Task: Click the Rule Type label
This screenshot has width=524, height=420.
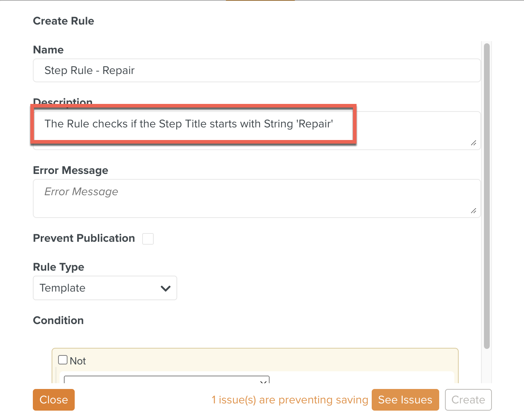Action: (58, 267)
